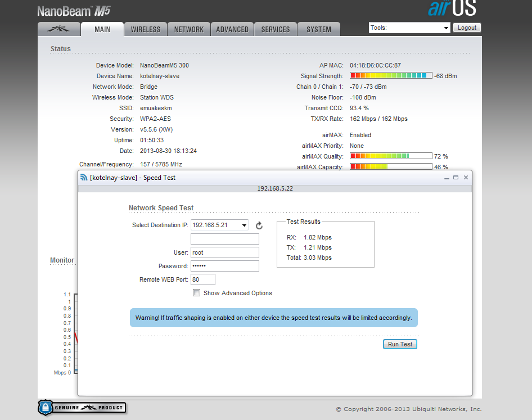Click the airMAX Quality bar
This screenshot has height=420, width=532.
pyautogui.click(x=391, y=156)
